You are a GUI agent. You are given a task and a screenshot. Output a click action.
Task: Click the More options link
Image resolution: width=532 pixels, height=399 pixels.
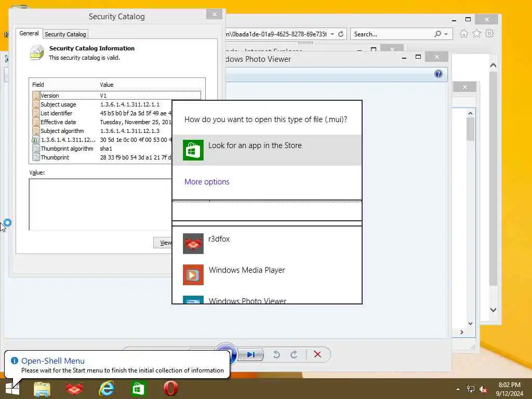point(207,182)
